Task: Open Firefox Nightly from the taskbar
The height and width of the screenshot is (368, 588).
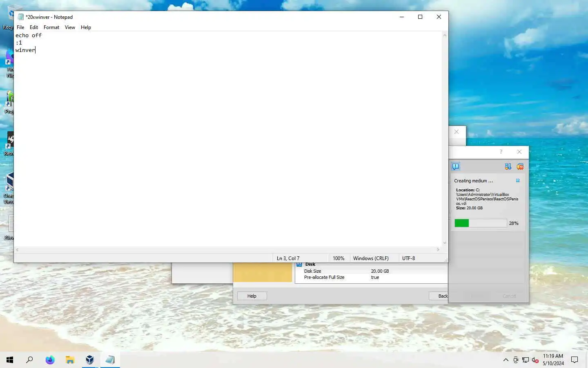Action: pyautogui.click(x=50, y=360)
